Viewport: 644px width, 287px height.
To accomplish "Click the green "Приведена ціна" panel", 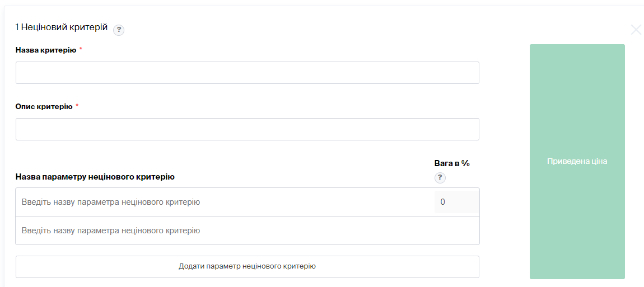I will [577, 101].
